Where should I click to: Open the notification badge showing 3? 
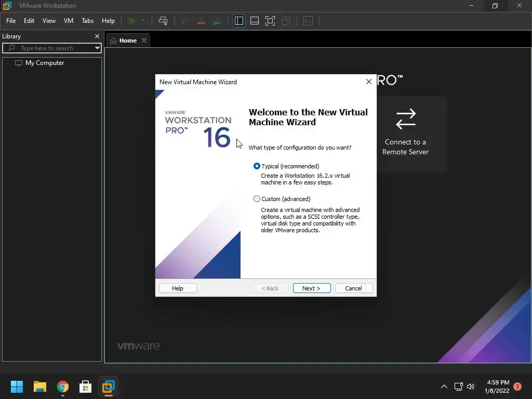(517, 387)
